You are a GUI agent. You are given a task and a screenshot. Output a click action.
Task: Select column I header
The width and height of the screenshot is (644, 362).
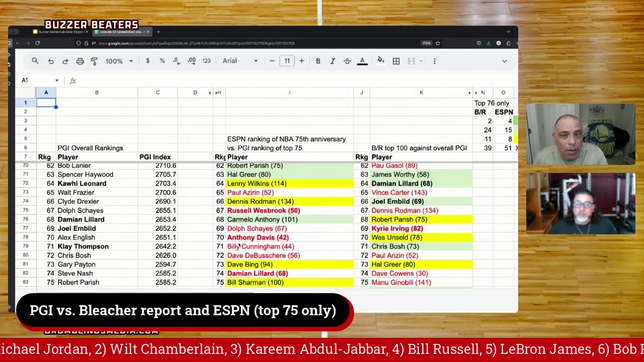(x=289, y=93)
